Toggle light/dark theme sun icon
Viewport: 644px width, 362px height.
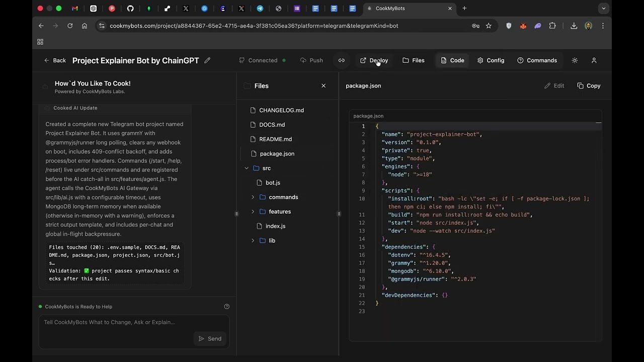(x=575, y=60)
